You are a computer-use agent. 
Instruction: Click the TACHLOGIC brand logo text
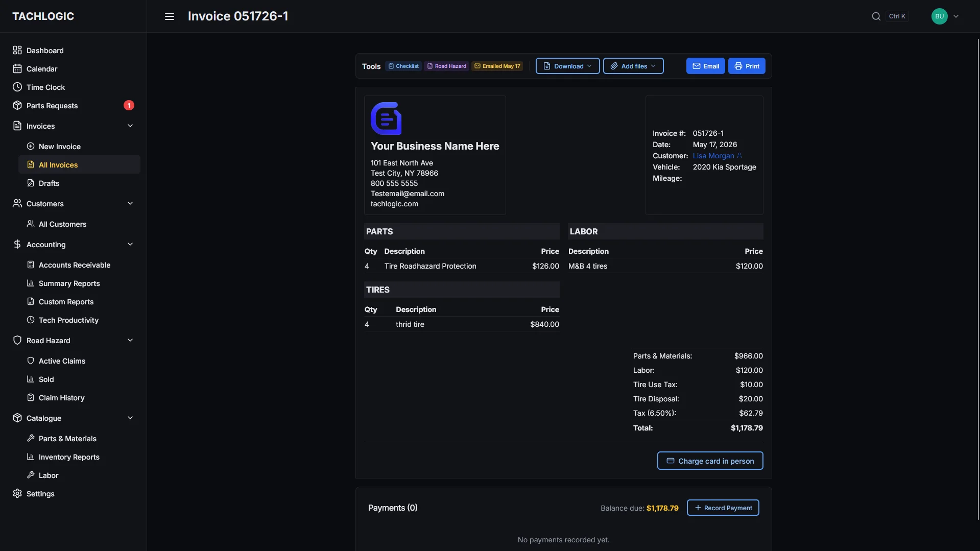click(x=43, y=16)
